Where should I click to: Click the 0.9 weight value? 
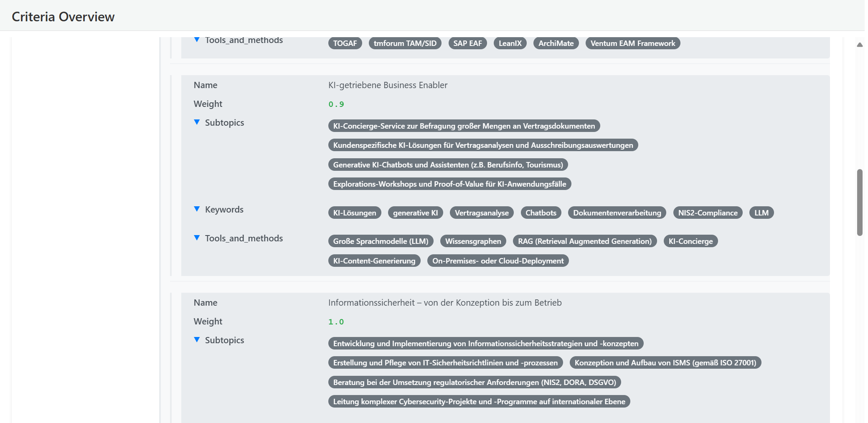[x=336, y=104]
